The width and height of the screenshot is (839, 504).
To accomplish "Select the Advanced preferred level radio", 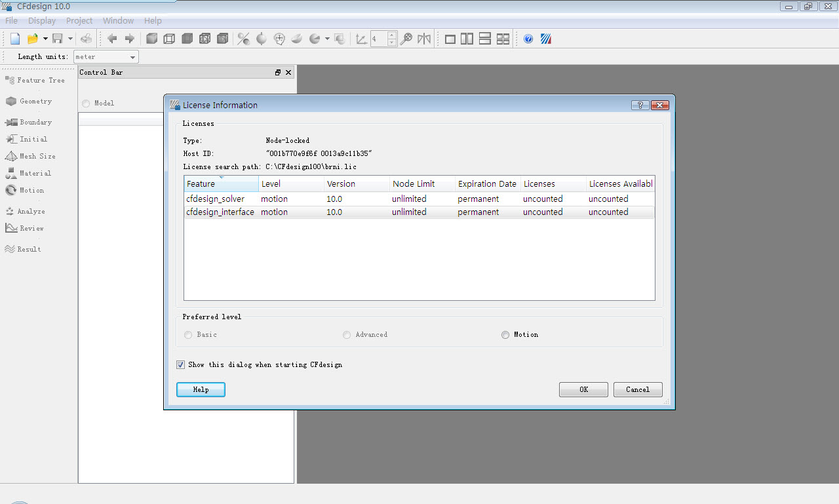I will 347,335.
